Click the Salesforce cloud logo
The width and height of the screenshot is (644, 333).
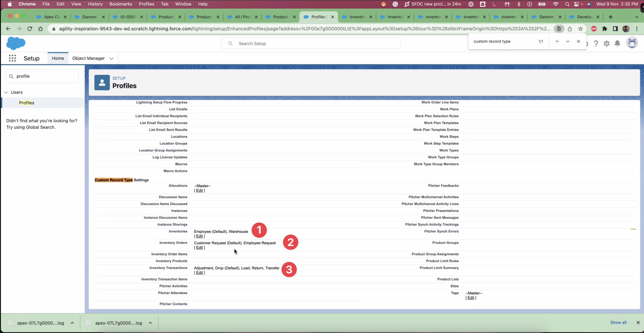click(16, 43)
